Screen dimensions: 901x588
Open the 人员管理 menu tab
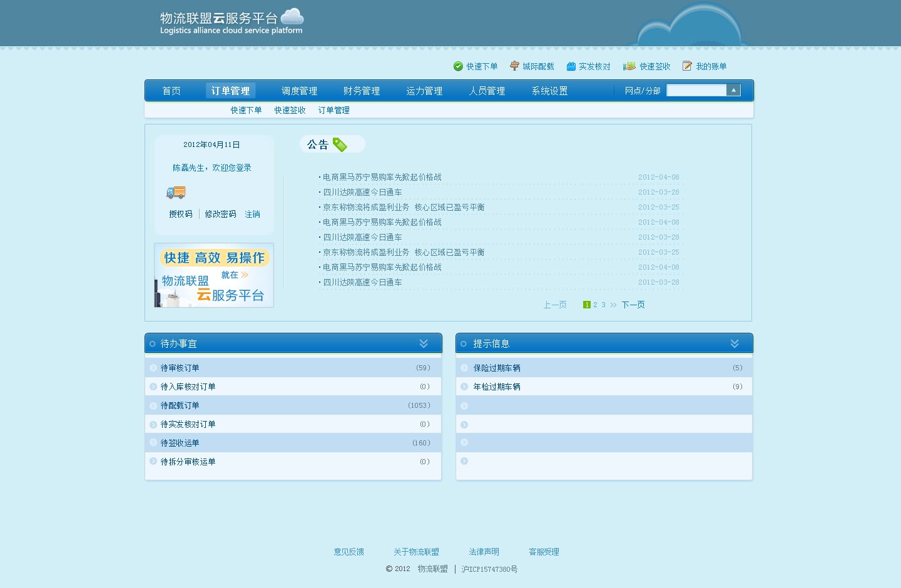click(x=487, y=91)
